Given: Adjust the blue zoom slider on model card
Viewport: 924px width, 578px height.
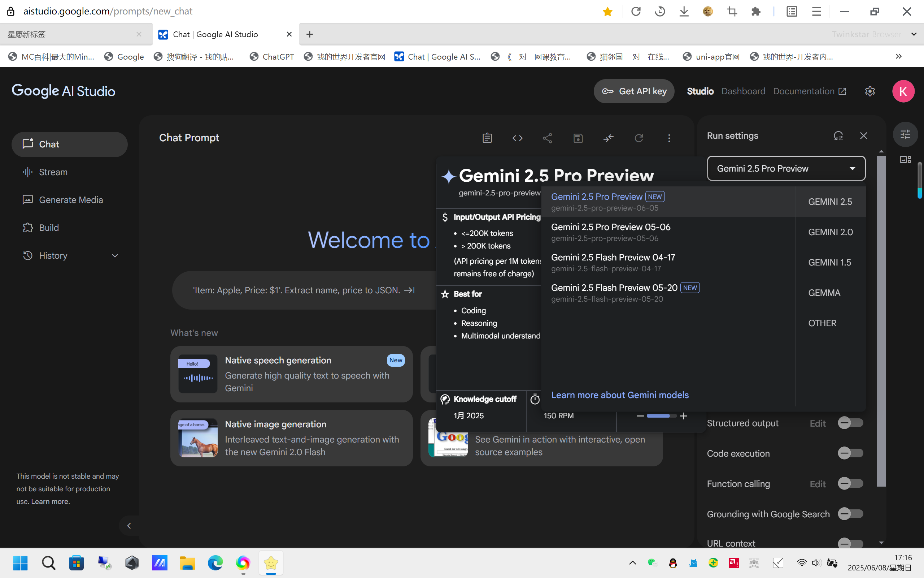Looking at the screenshot, I should click(x=661, y=415).
